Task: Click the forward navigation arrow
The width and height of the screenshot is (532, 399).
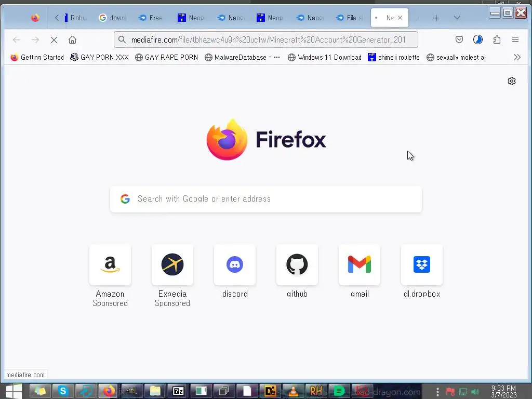Action: (35, 40)
